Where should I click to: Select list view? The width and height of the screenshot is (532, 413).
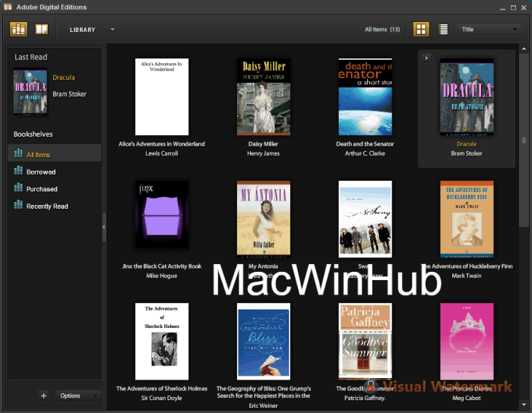coord(443,29)
